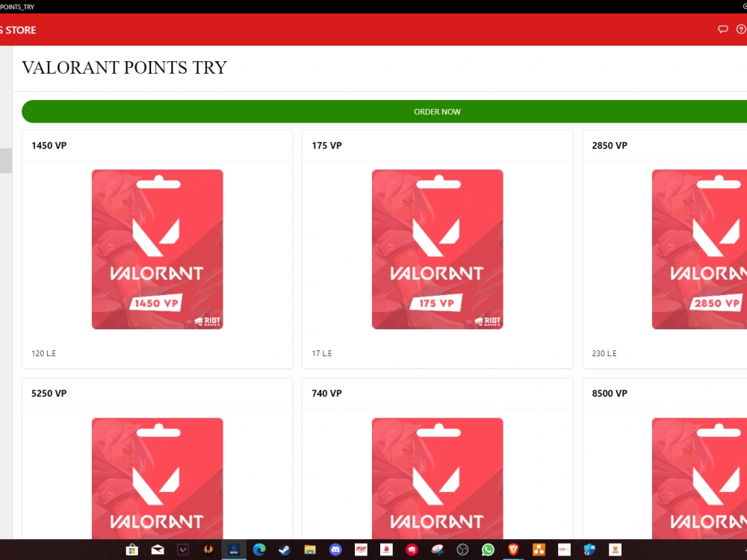Open WhatsApp from the taskbar
The height and width of the screenshot is (560, 747).
point(488,550)
